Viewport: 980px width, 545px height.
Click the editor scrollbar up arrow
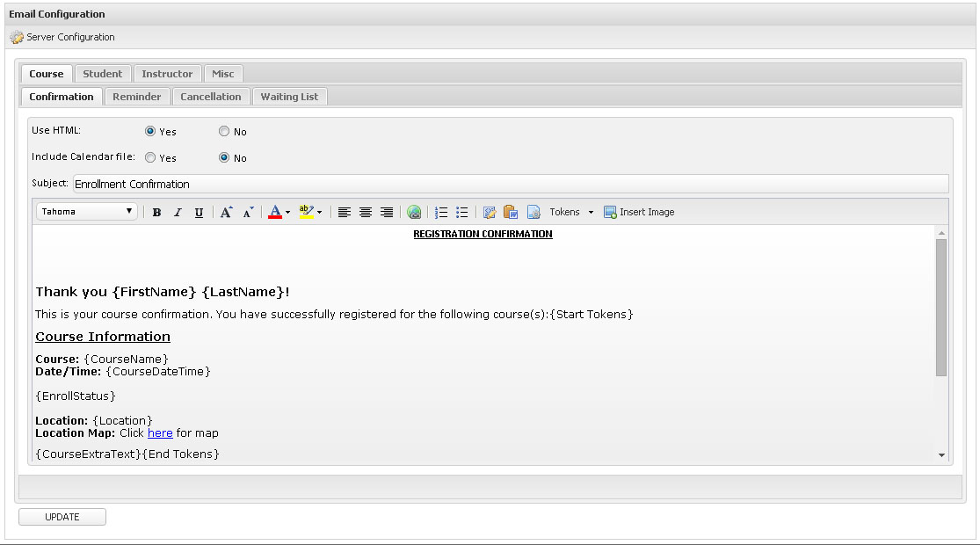pos(941,233)
